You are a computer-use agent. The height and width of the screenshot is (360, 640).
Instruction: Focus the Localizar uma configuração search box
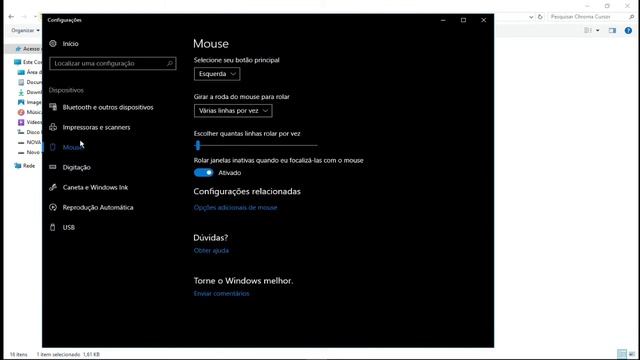tap(113, 63)
